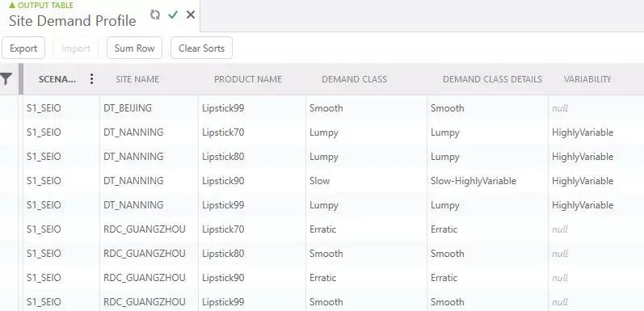Image resolution: width=644 pixels, height=311 pixels.
Task: Click the Sum Row button
Action: coord(134,48)
